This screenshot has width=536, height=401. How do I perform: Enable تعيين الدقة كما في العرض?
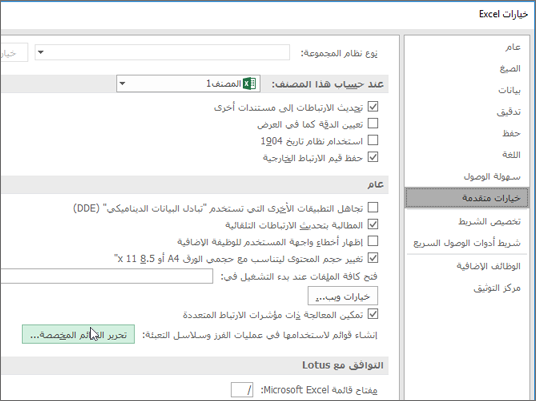pos(373,123)
